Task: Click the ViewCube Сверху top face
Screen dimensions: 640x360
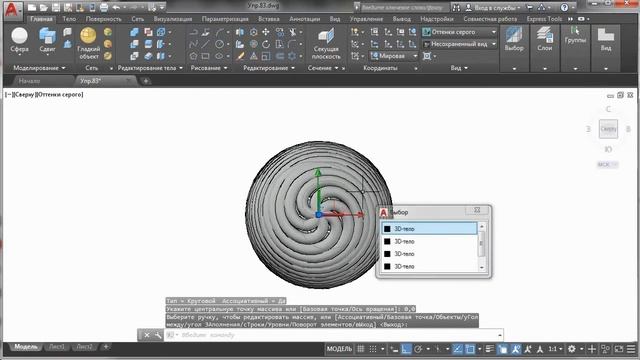Action: (x=608, y=129)
